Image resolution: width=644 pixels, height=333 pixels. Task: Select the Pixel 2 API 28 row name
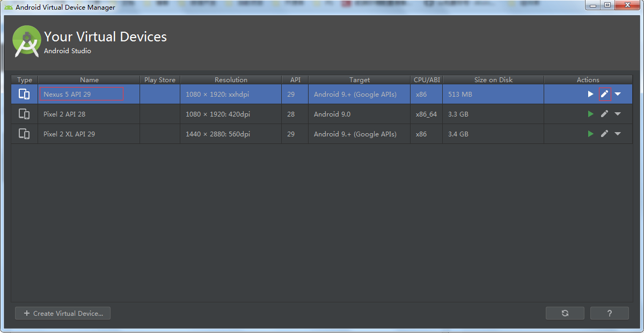[x=64, y=114]
